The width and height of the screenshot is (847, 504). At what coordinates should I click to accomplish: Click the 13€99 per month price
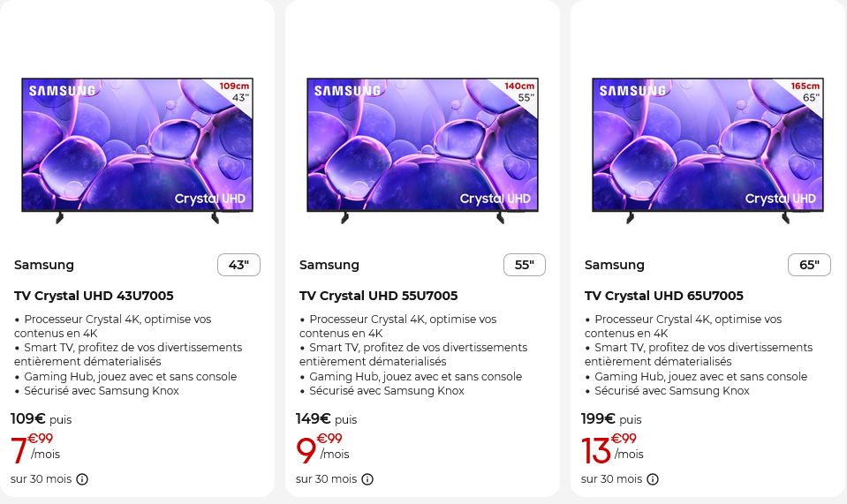(x=611, y=448)
